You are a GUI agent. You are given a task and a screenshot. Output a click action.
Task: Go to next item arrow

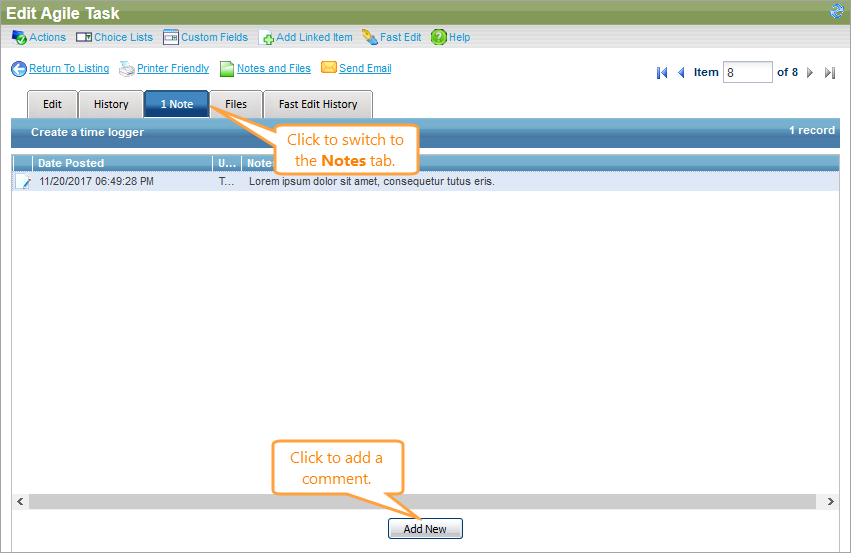pyautogui.click(x=810, y=73)
